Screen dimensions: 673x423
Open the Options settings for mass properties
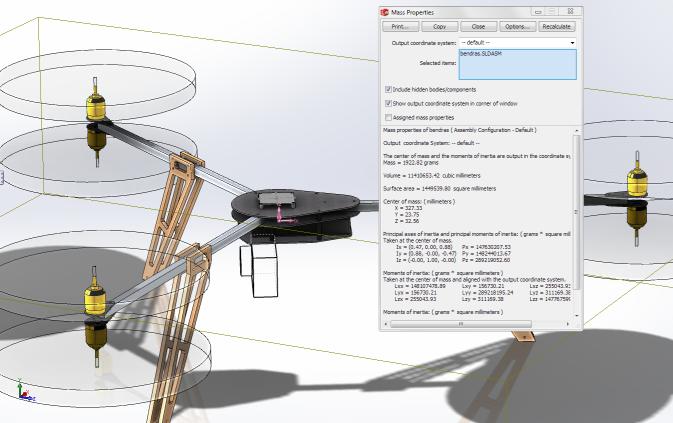tap(517, 26)
